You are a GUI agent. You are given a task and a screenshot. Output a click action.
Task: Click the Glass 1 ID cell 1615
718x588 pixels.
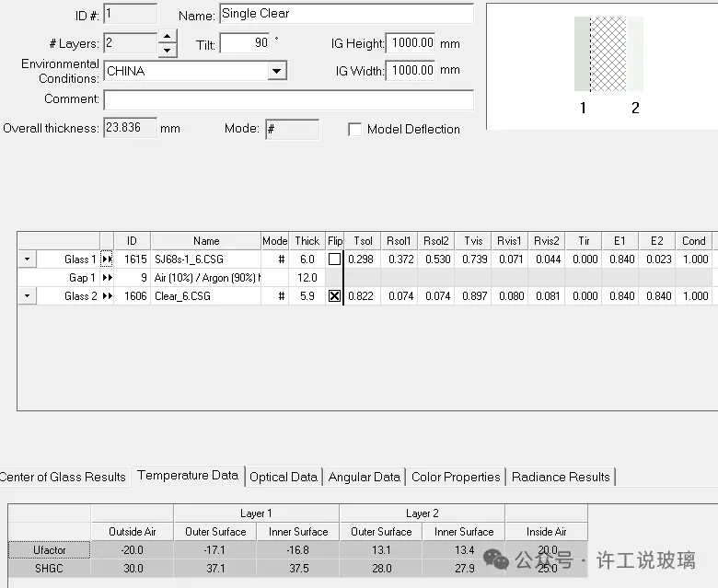click(x=132, y=259)
